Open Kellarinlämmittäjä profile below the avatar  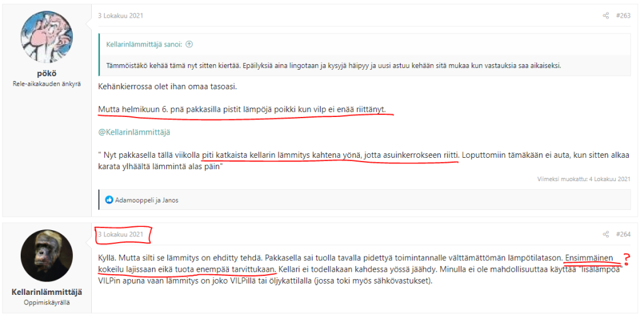click(x=47, y=292)
